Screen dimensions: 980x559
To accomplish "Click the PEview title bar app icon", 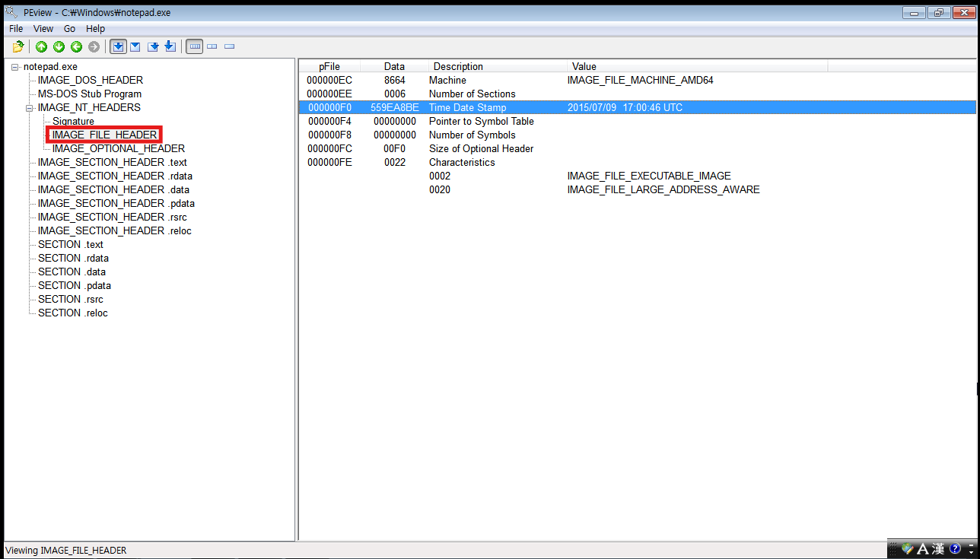I will coord(11,11).
